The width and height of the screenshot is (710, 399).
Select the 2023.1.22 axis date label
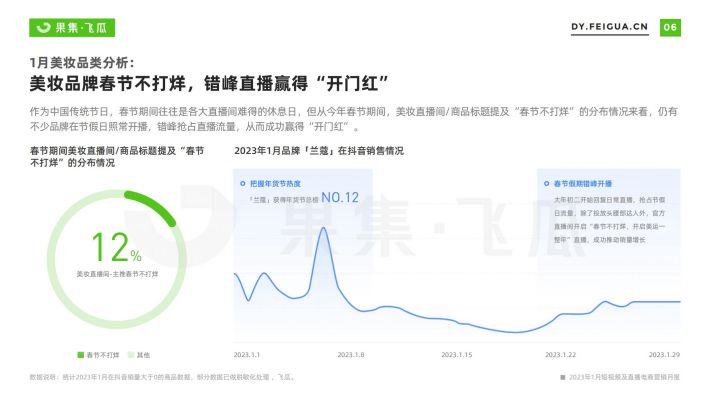click(x=560, y=355)
